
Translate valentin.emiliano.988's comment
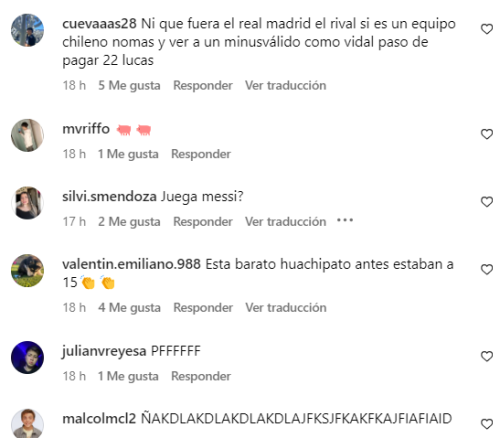pyautogui.click(x=286, y=307)
